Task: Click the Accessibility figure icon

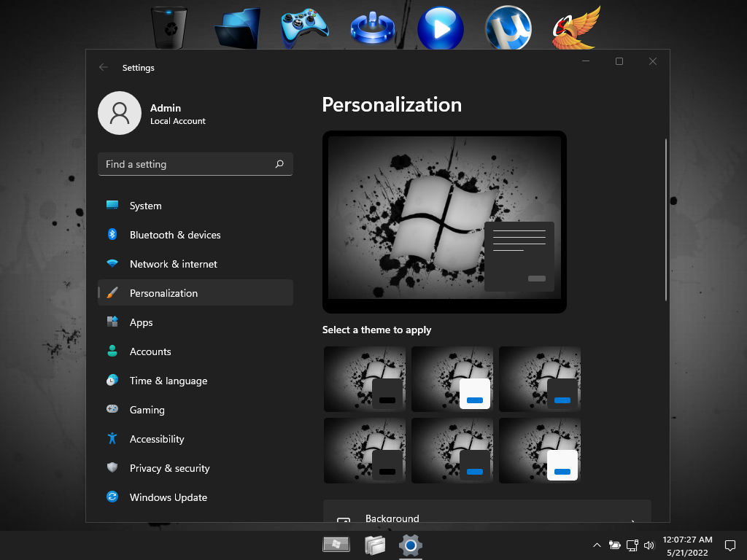Action: (112, 438)
